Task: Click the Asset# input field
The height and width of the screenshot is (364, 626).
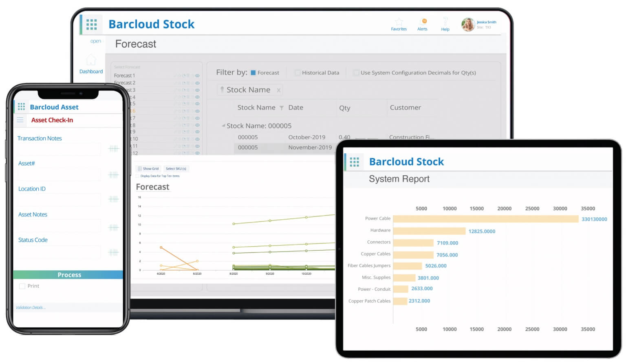Action: tap(59, 175)
